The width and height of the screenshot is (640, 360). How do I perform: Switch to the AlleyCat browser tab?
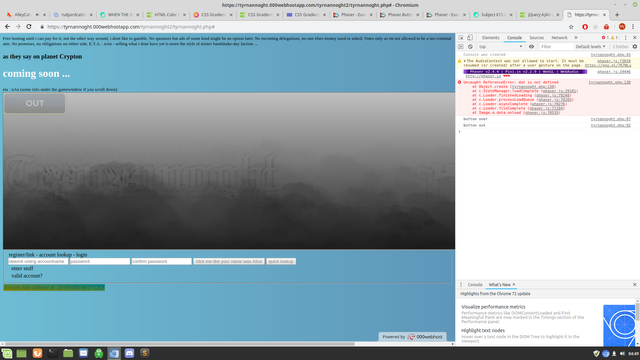click(x=22, y=15)
